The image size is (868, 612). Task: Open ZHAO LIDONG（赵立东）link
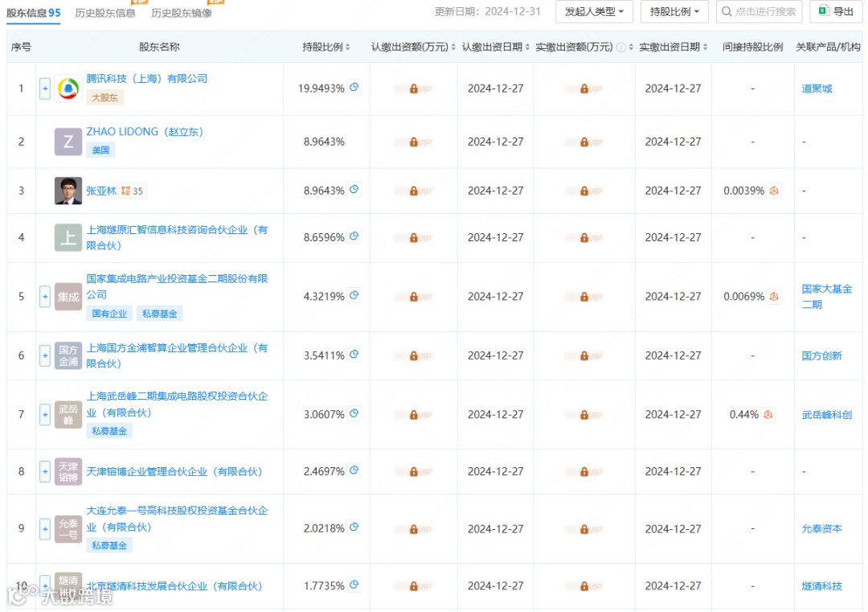pyautogui.click(x=145, y=132)
